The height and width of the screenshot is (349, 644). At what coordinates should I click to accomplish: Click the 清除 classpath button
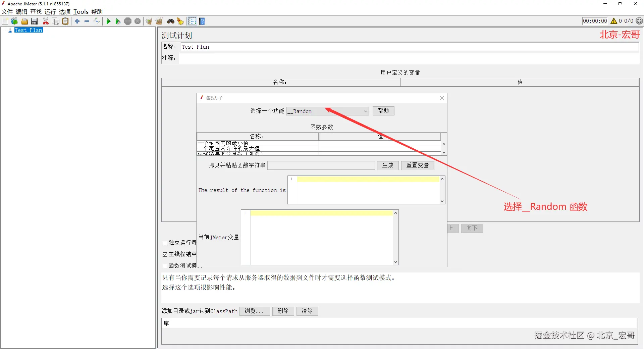tap(307, 311)
